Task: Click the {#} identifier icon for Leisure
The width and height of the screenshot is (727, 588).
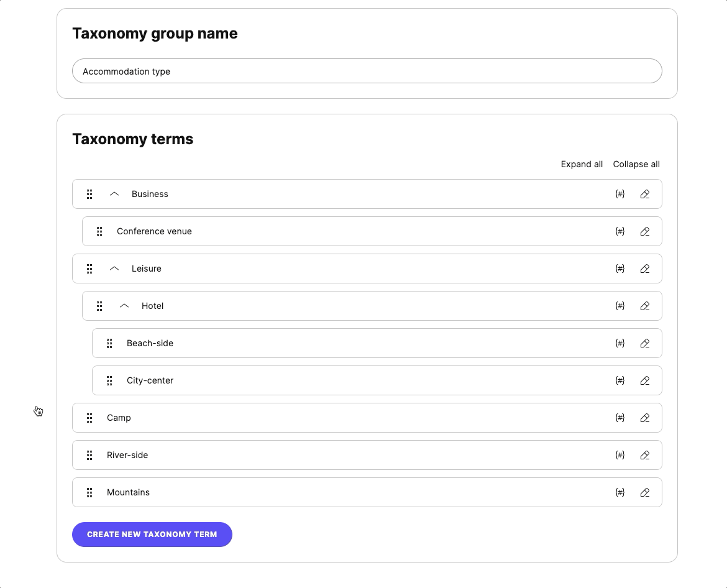Action: (x=620, y=269)
